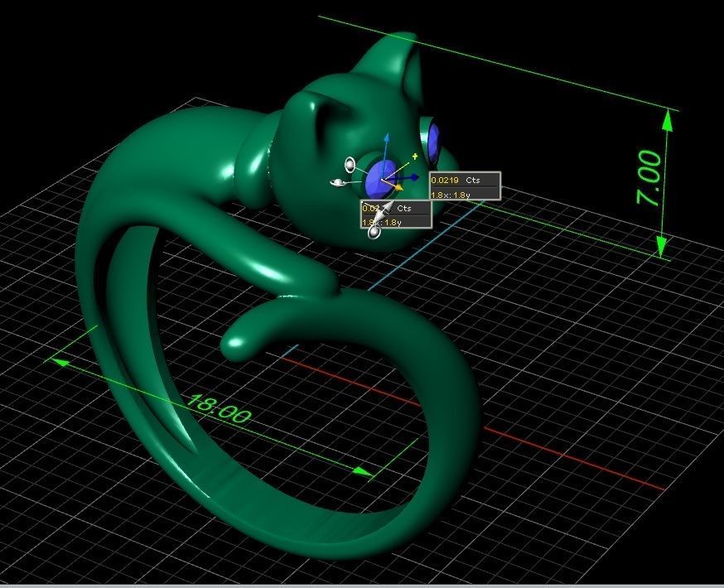Click the flat white ringed-sphere handle left of the gem
Screen dimensions: 724x588
coord(338,183)
